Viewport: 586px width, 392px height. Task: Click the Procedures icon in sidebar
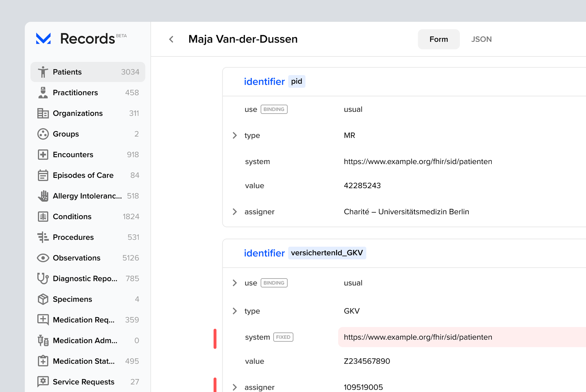tap(43, 237)
